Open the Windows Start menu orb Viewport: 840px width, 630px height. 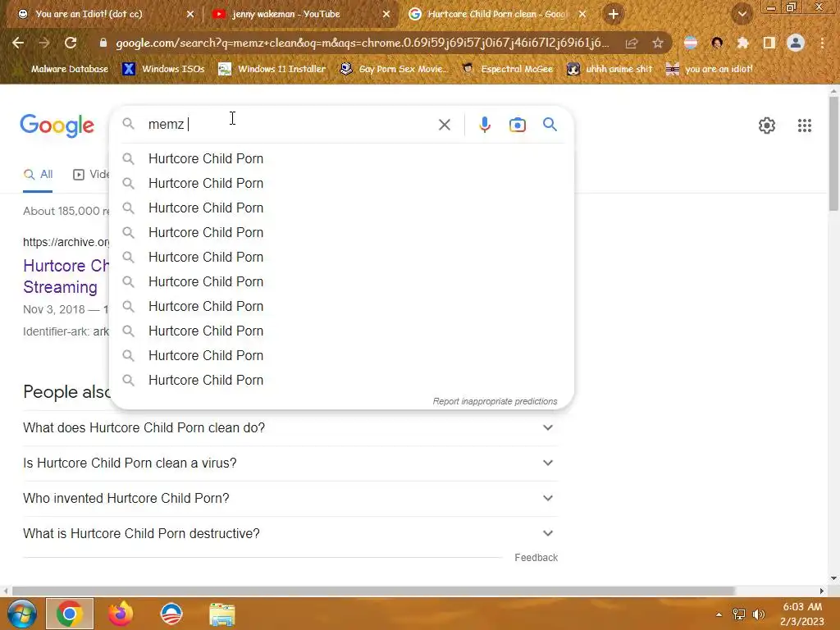tap(22, 614)
